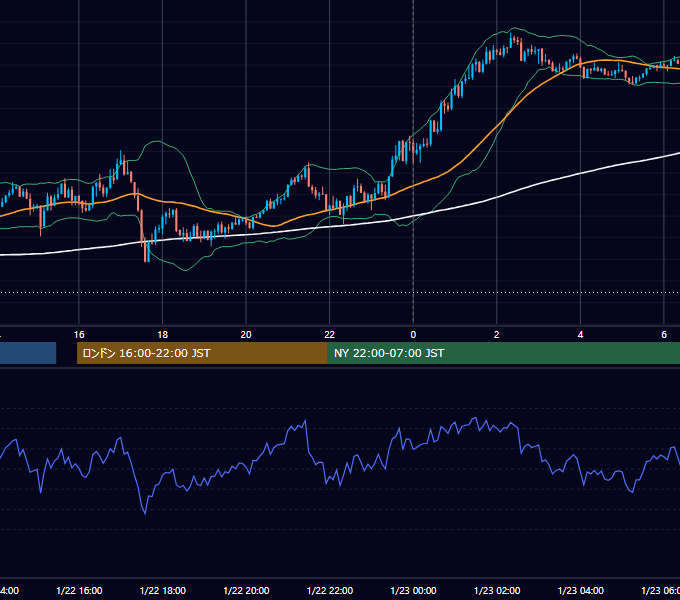The height and width of the screenshot is (600, 680).
Task: Click the blue session bar left of ロンドン
Action: (x=28, y=353)
